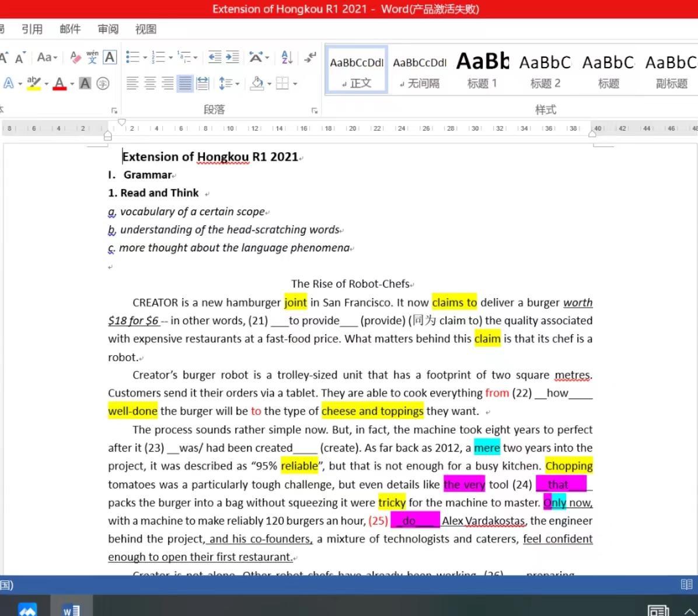This screenshot has height=616, width=698.
Task: Open paragraph (段落) dialog launcher
Action: (315, 110)
